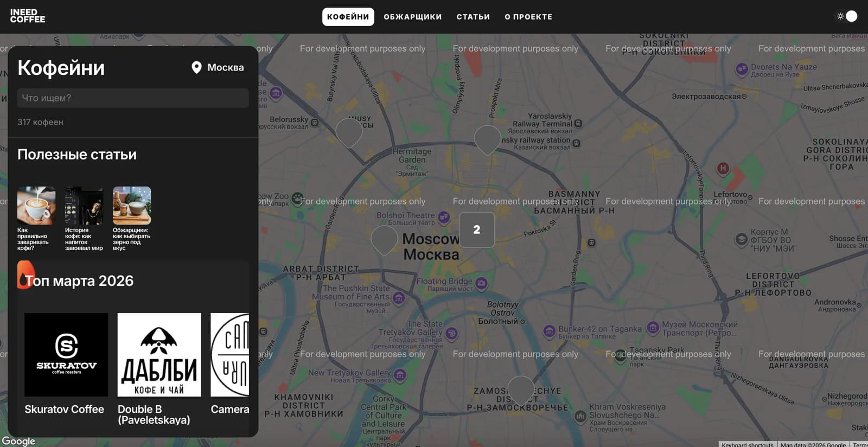Open article on brewing coffee correctly
This screenshot has width=868, height=447.
[x=36, y=206]
